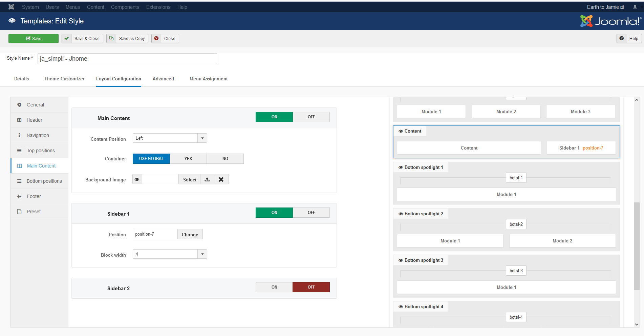644x336 pixels.
Task: Open the Block width dropdown
Action: (170, 254)
